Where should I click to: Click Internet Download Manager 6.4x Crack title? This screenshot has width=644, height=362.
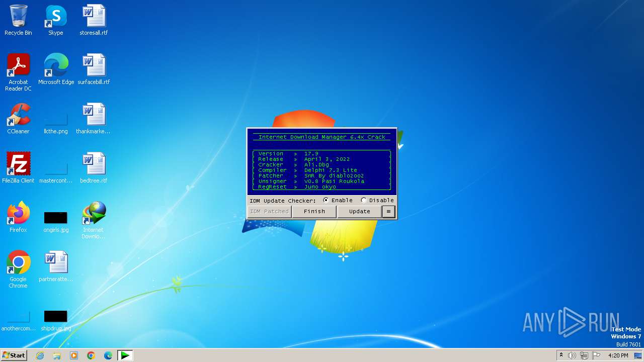(x=322, y=137)
